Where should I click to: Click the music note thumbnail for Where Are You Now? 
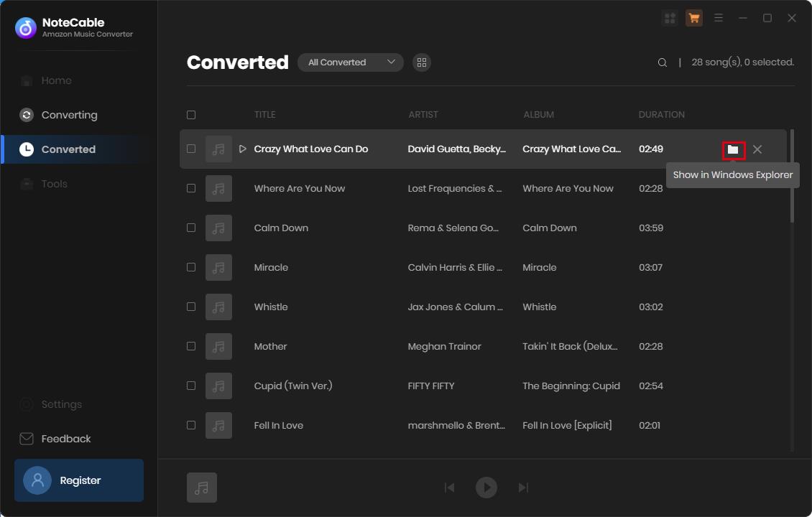tap(218, 188)
